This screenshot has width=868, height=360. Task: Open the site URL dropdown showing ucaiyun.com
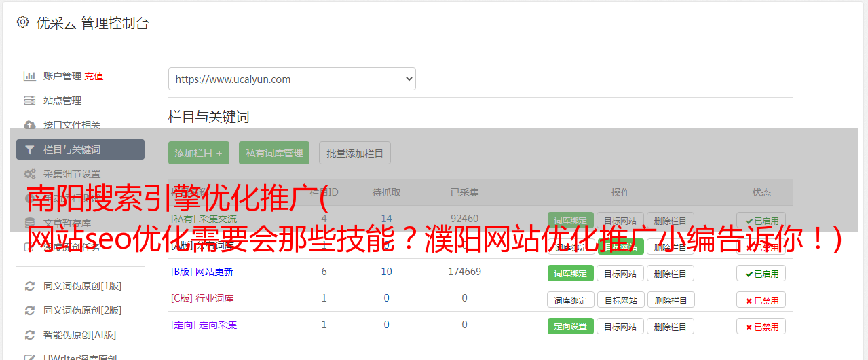pos(292,79)
